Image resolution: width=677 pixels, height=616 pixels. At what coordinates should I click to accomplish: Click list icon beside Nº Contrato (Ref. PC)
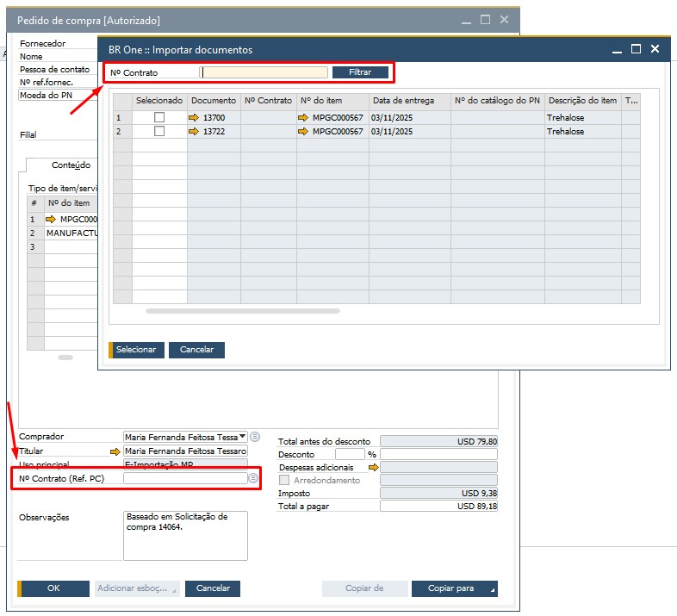pyautogui.click(x=253, y=478)
